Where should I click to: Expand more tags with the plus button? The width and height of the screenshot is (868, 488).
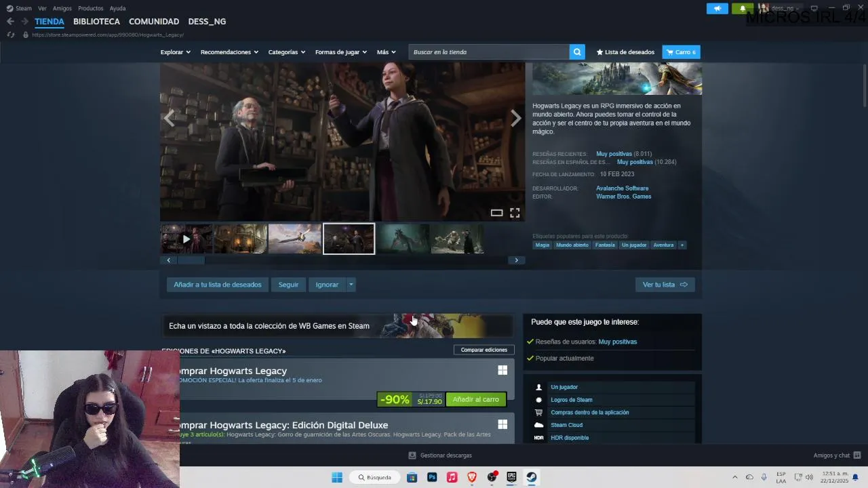682,245
